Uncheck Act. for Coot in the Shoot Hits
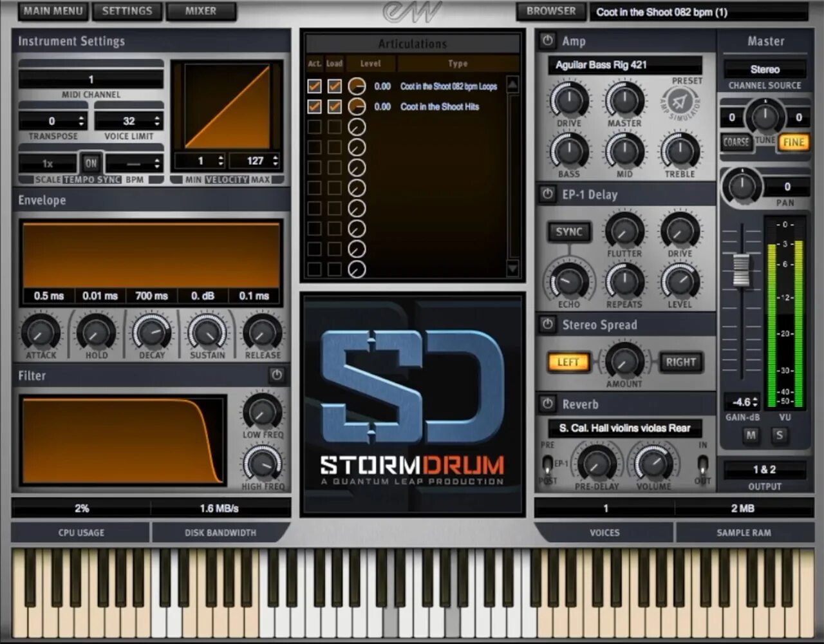 point(314,107)
